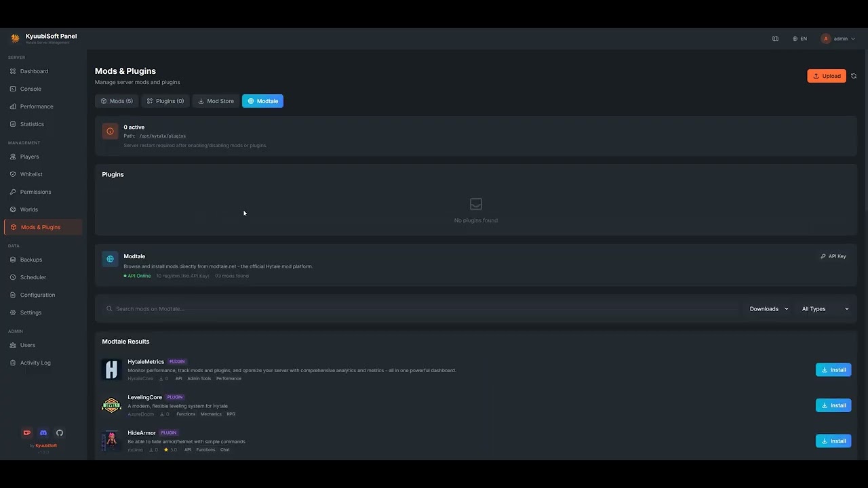The height and width of the screenshot is (488, 868).
Task: Select the Modtale tab
Action: 262,101
